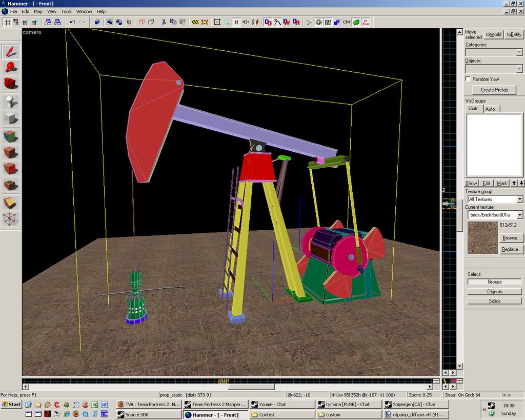Viewport: 525px width, 420px height.
Task: Click the Carve with selection icon
Action: (97, 23)
